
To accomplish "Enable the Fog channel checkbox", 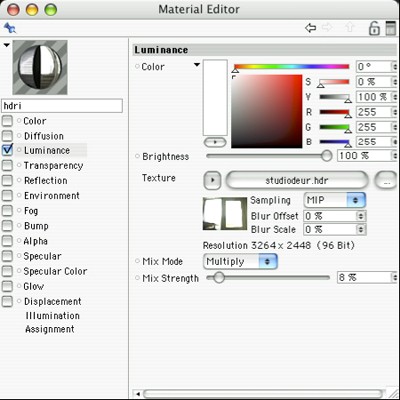I will click(x=7, y=211).
